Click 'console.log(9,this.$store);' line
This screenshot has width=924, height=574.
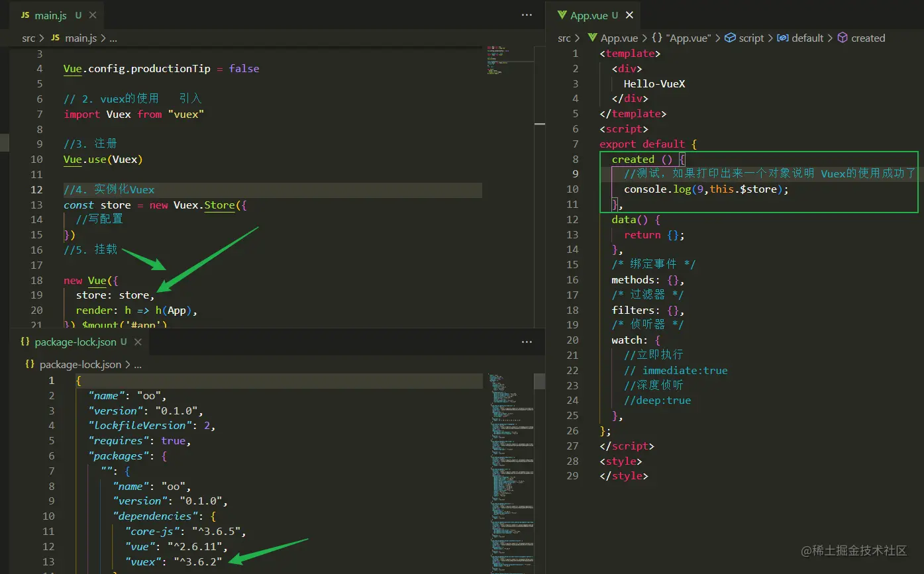pyautogui.click(x=706, y=189)
